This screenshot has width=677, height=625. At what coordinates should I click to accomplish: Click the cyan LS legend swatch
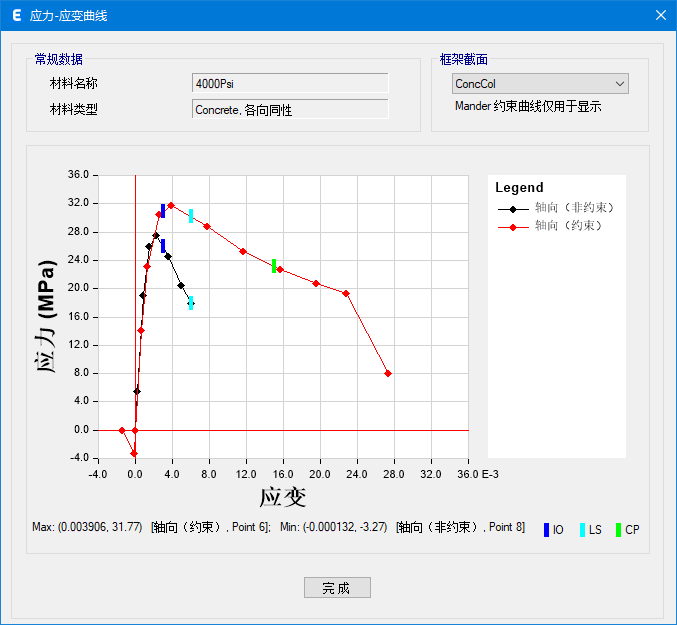pos(582,529)
